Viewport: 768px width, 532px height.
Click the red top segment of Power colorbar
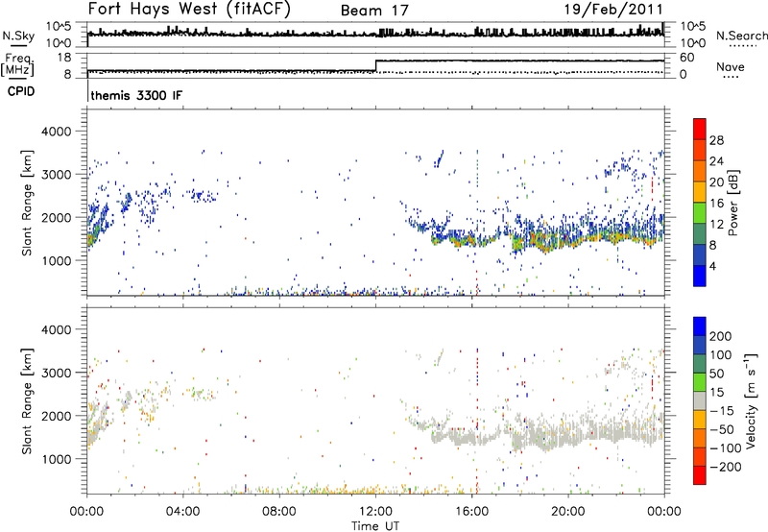[700, 129]
